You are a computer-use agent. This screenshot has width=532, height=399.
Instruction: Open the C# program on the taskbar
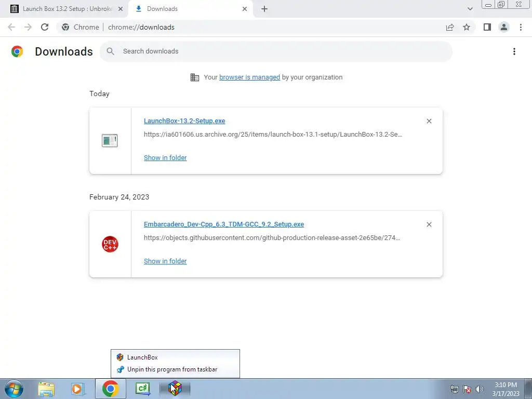(143, 389)
